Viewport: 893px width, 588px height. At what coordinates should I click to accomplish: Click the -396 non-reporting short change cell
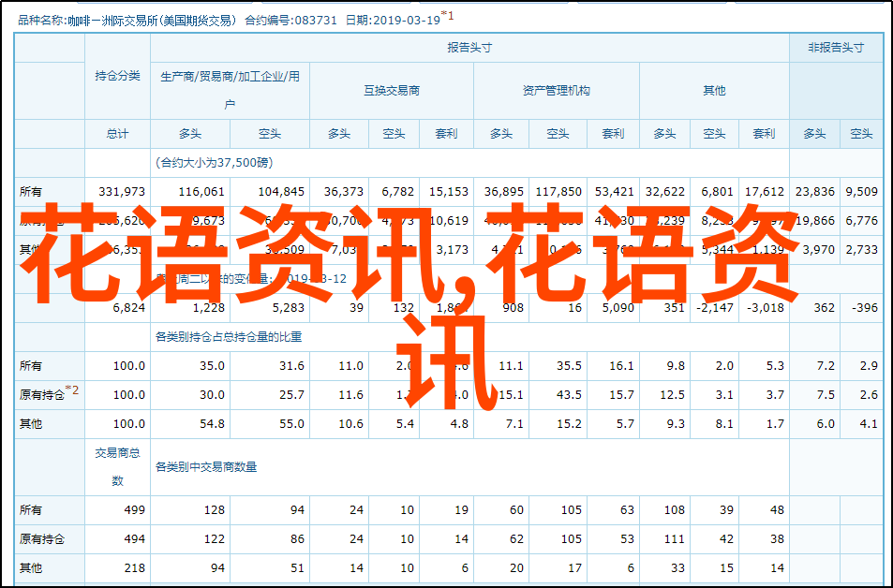point(859,308)
